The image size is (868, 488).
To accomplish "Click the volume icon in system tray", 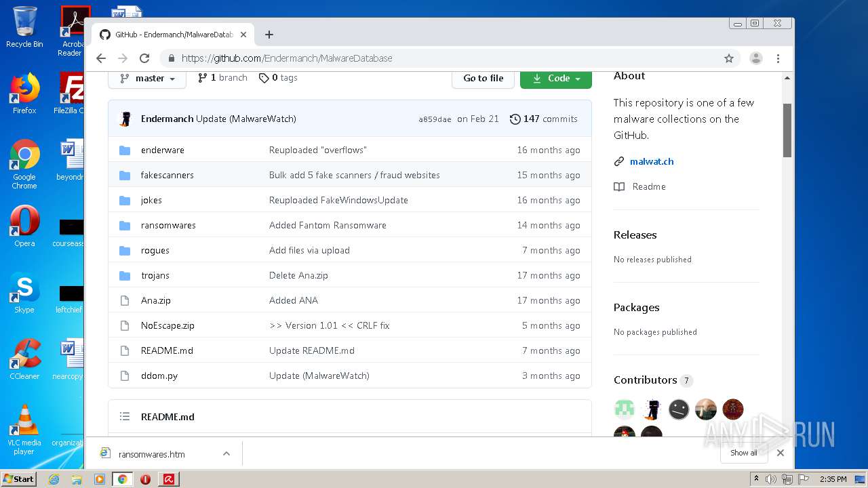I will pyautogui.click(x=770, y=479).
